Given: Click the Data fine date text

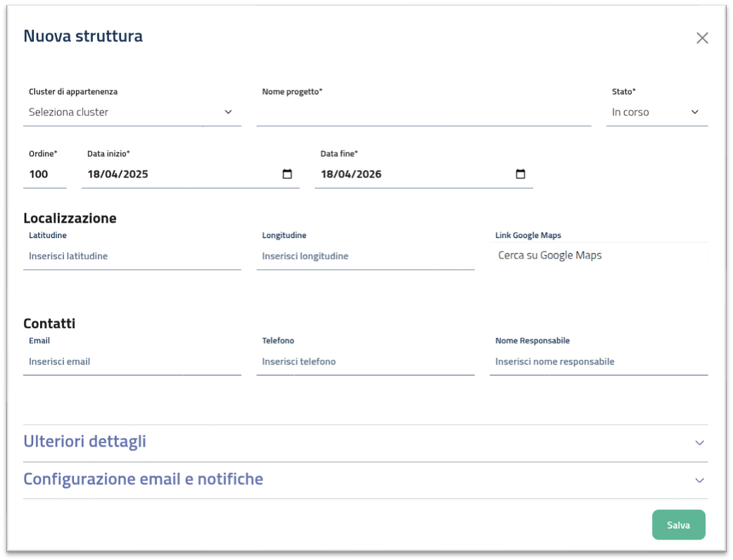Looking at the screenshot, I should (x=351, y=174).
